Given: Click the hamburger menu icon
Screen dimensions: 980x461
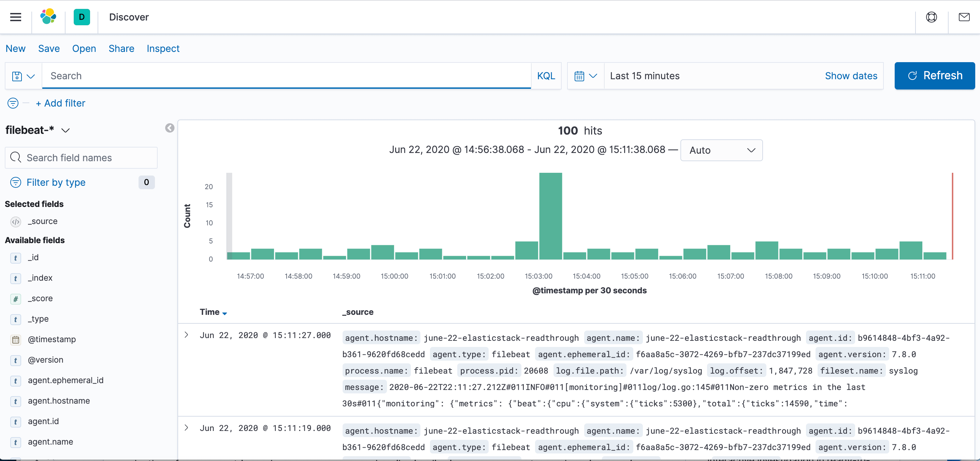Looking at the screenshot, I should [x=16, y=17].
